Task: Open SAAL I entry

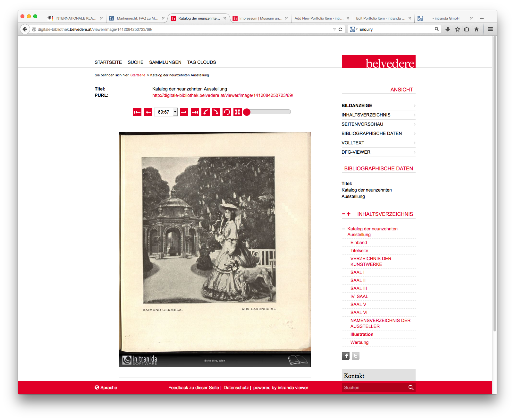Action: (357, 272)
